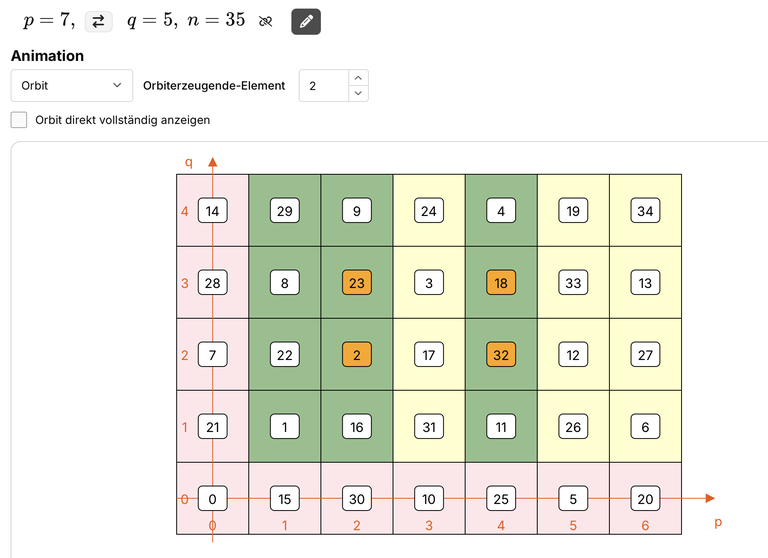Click cell 20 on the p axis
Viewport: 768px width, 558px height.
click(x=645, y=499)
